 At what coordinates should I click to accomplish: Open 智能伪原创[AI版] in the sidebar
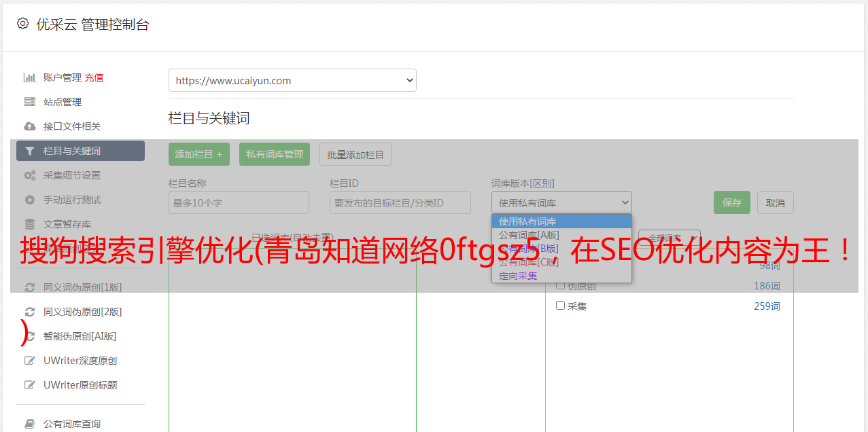click(x=80, y=336)
